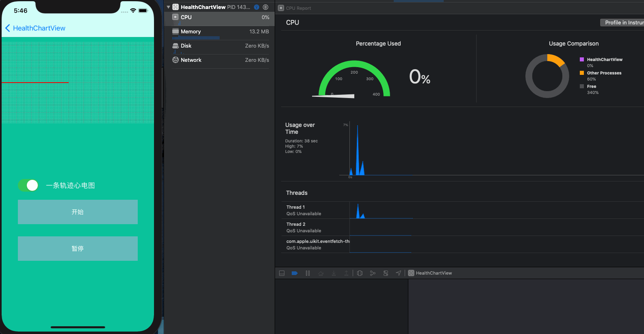Select the Disk gauge row

click(220, 47)
